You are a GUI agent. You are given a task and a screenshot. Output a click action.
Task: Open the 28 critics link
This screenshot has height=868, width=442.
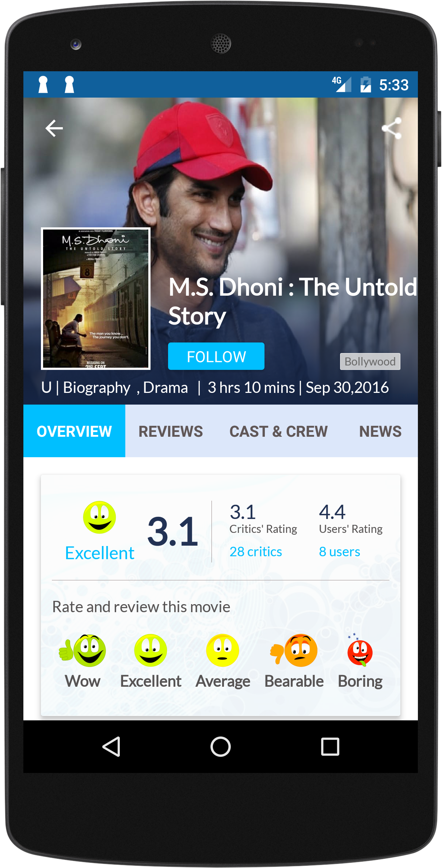click(x=256, y=551)
